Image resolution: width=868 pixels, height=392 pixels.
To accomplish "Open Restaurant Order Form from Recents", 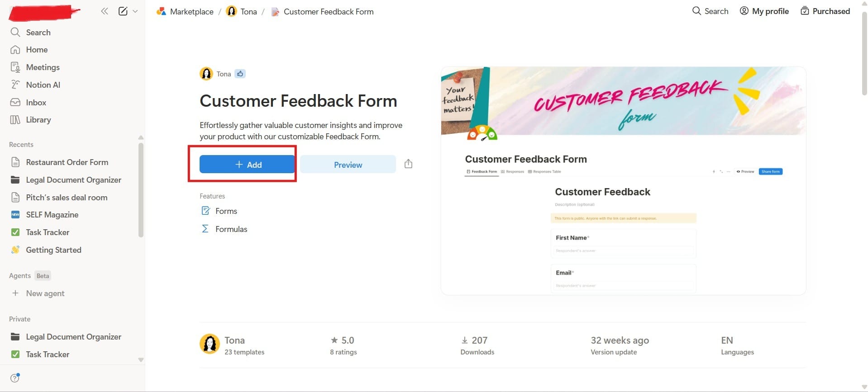I will [x=67, y=162].
